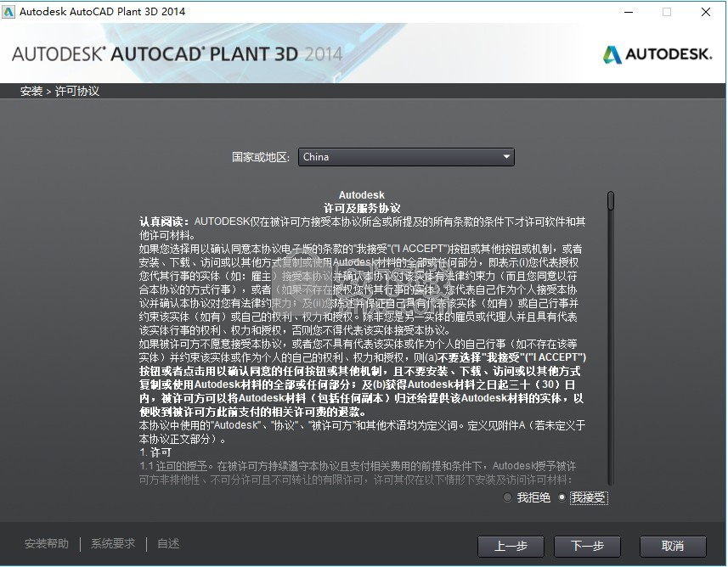Click the 安装 > 许可协议 breadcrumb text
This screenshot has height=567, width=728.
coord(59,91)
